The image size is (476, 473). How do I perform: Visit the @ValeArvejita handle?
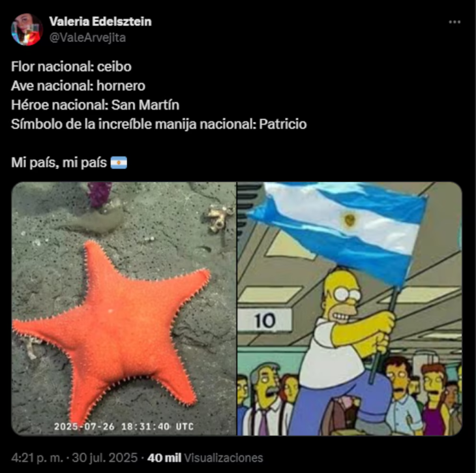pos(87,38)
